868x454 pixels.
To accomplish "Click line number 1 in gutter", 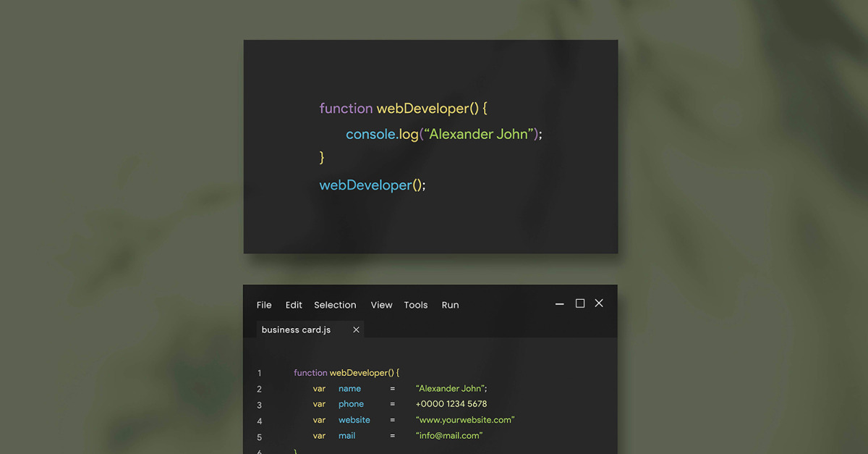I will point(259,374).
